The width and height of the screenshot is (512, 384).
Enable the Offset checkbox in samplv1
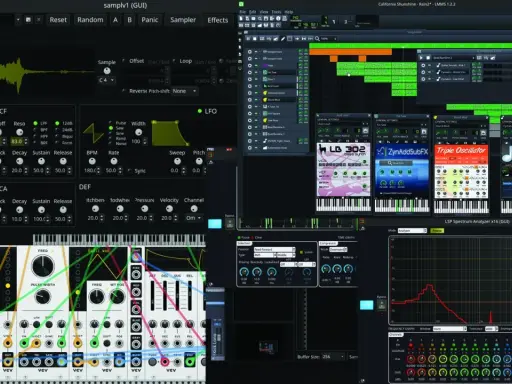pyautogui.click(x=123, y=61)
